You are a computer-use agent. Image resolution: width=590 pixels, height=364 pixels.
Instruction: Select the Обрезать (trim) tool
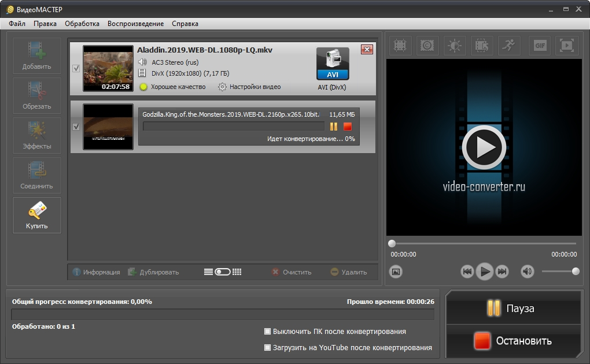click(x=37, y=95)
